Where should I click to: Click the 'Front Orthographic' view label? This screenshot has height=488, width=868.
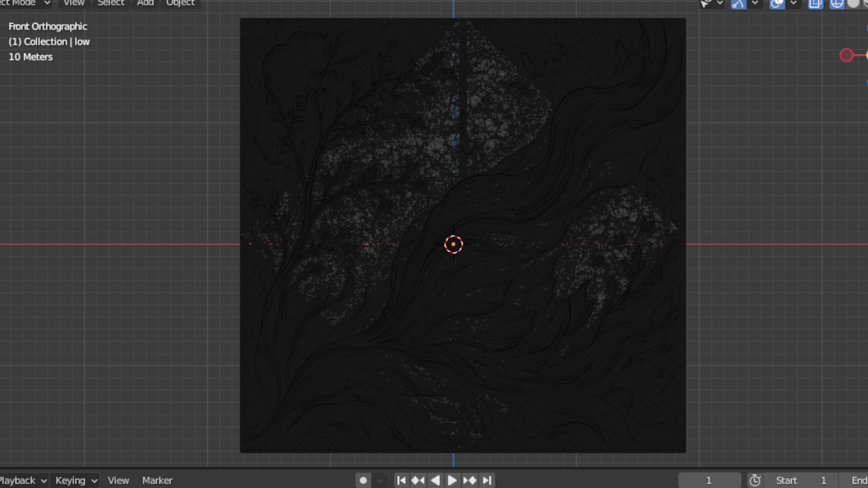click(x=48, y=26)
